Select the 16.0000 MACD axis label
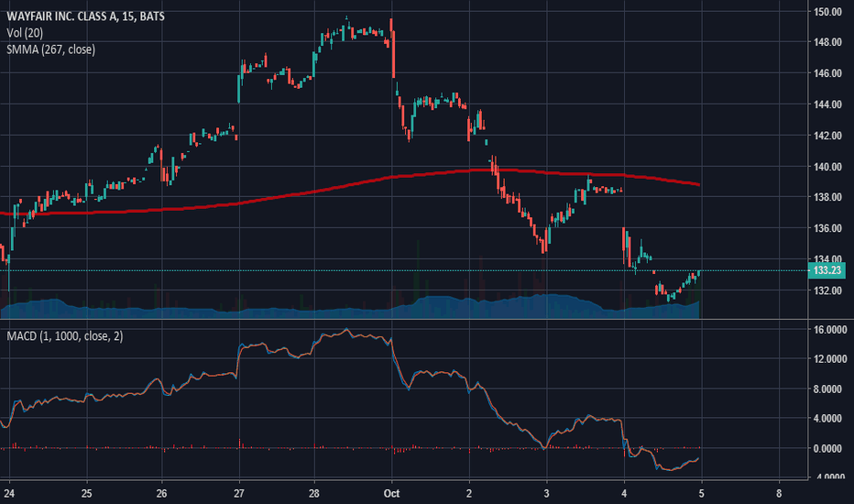Screen dimensions: 854x504 (x=830, y=329)
